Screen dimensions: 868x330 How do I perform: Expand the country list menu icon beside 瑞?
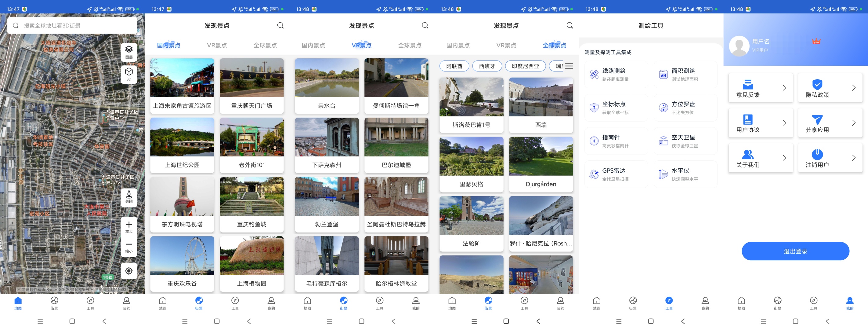click(x=569, y=66)
